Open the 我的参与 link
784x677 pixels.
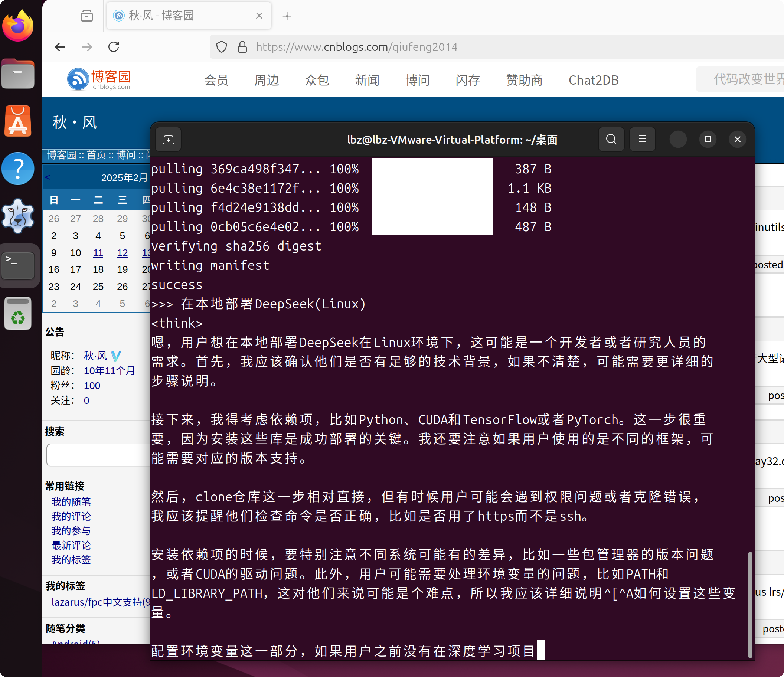click(71, 531)
